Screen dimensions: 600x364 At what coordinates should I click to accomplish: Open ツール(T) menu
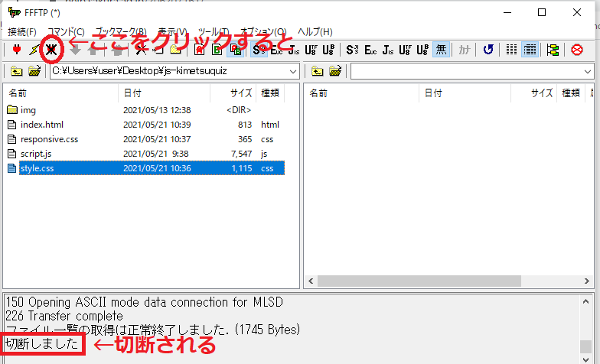(214, 32)
